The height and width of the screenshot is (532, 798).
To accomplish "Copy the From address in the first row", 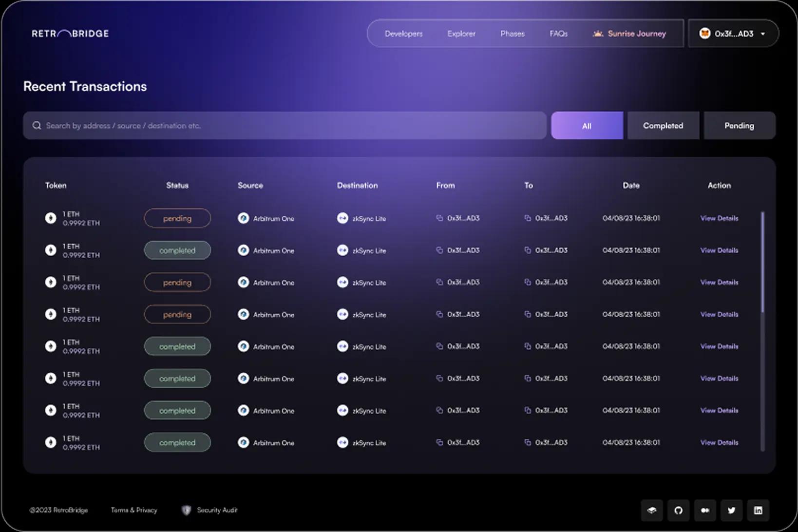I will click(x=439, y=218).
